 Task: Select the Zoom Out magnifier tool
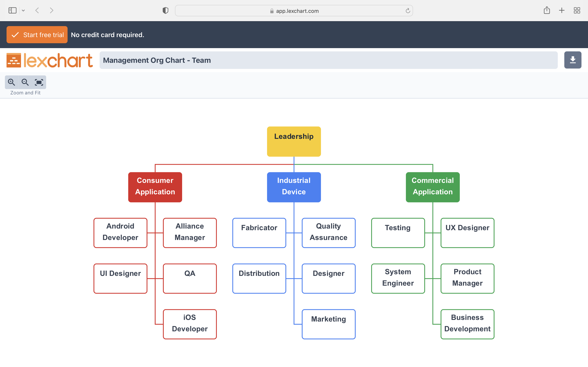point(25,82)
